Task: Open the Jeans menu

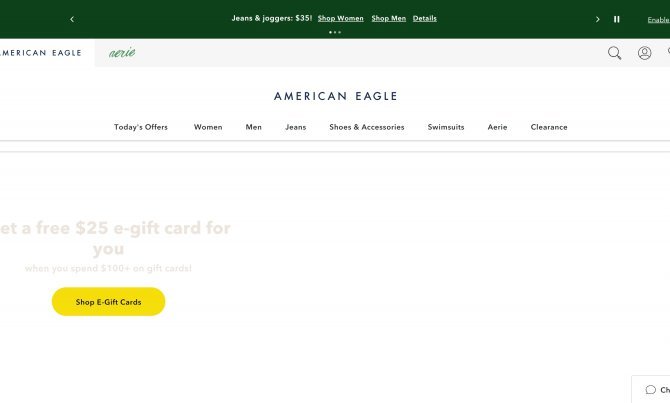Action: pos(296,127)
